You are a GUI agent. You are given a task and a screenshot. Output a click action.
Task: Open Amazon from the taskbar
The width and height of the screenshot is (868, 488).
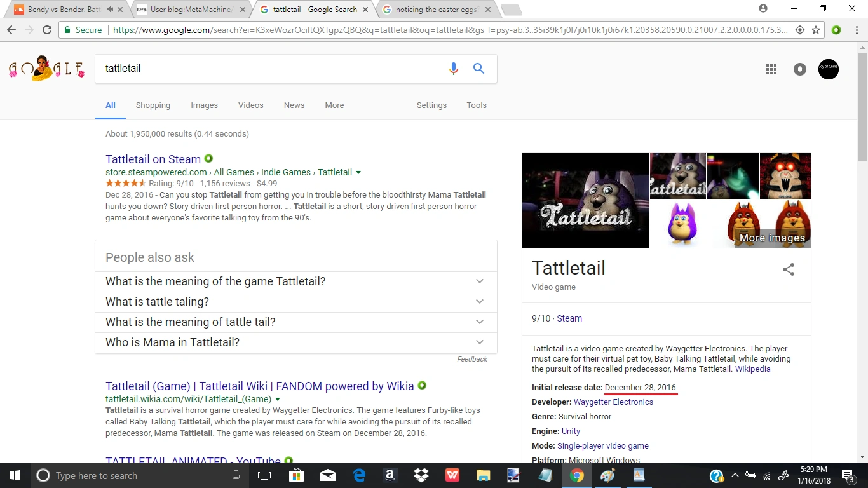pyautogui.click(x=390, y=475)
